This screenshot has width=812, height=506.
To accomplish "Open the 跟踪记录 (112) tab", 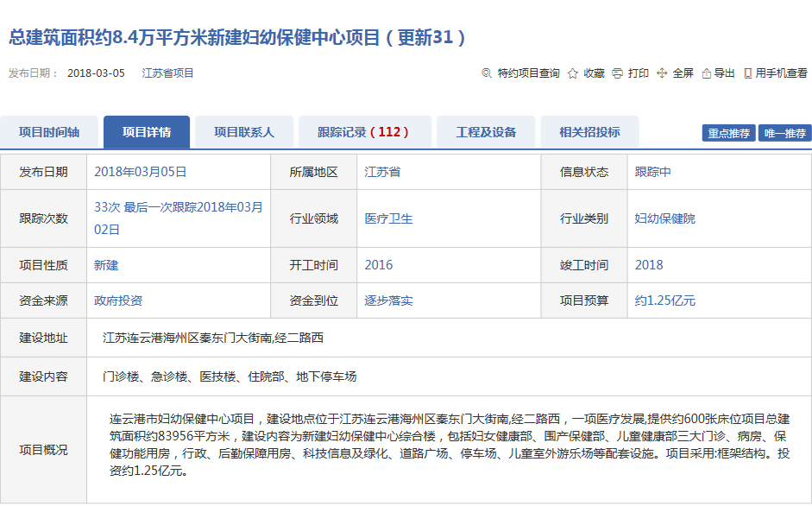I will [x=364, y=132].
